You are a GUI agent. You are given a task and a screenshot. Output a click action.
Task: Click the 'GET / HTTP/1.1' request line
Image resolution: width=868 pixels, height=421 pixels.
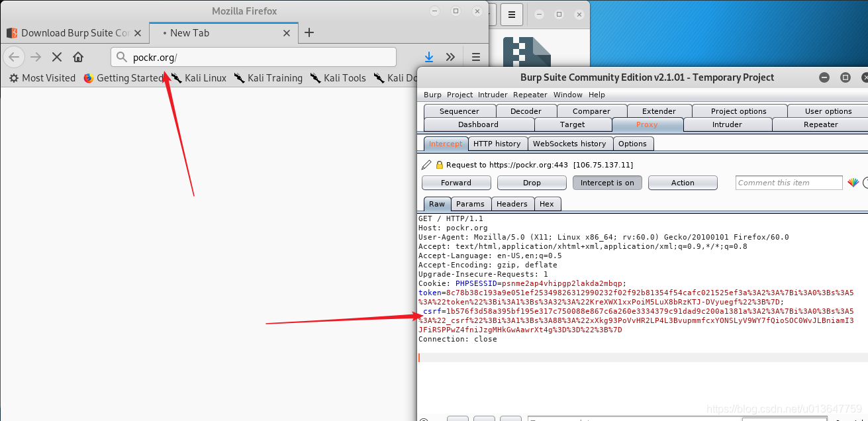point(451,218)
